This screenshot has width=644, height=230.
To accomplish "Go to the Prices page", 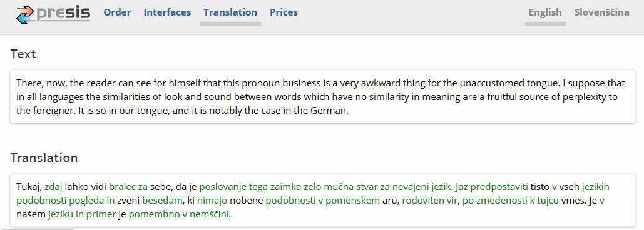I will point(284,12).
